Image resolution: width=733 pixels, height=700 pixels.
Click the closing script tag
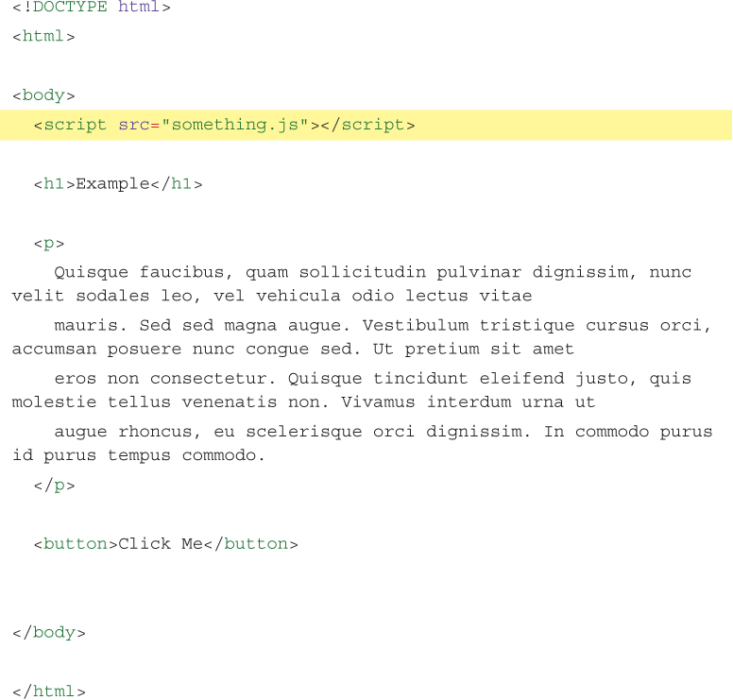[367, 125]
